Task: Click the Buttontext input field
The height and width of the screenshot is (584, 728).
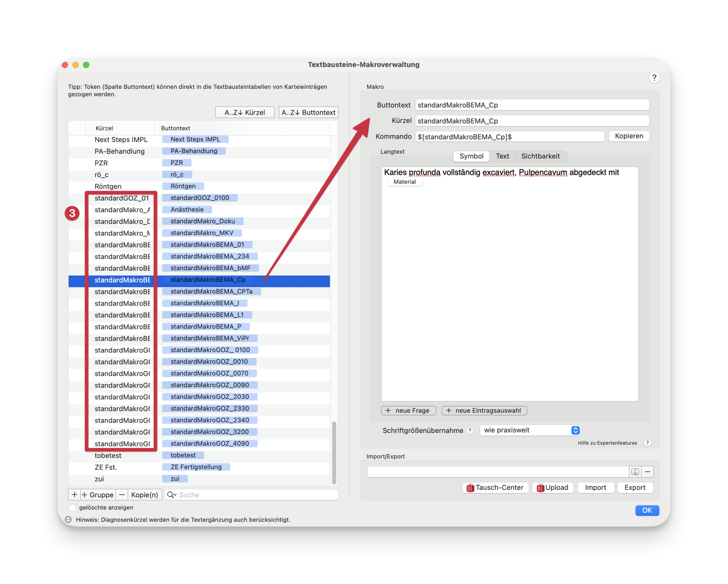Action: tap(532, 105)
